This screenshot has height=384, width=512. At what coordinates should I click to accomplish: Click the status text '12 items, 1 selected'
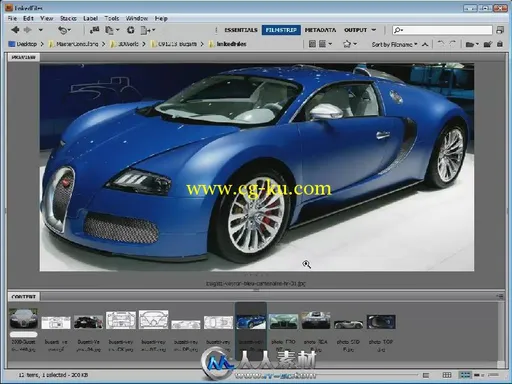coord(42,375)
